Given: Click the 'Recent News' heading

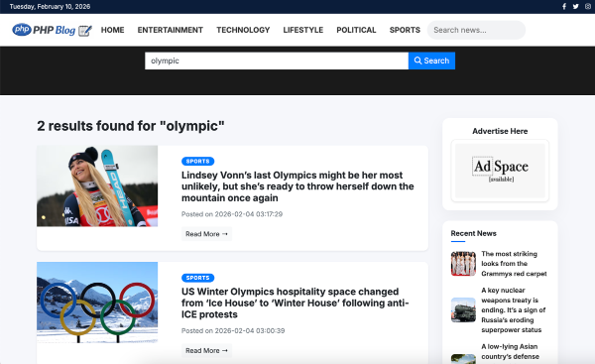Looking at the screenshot, I should click(x=474, y=233).
